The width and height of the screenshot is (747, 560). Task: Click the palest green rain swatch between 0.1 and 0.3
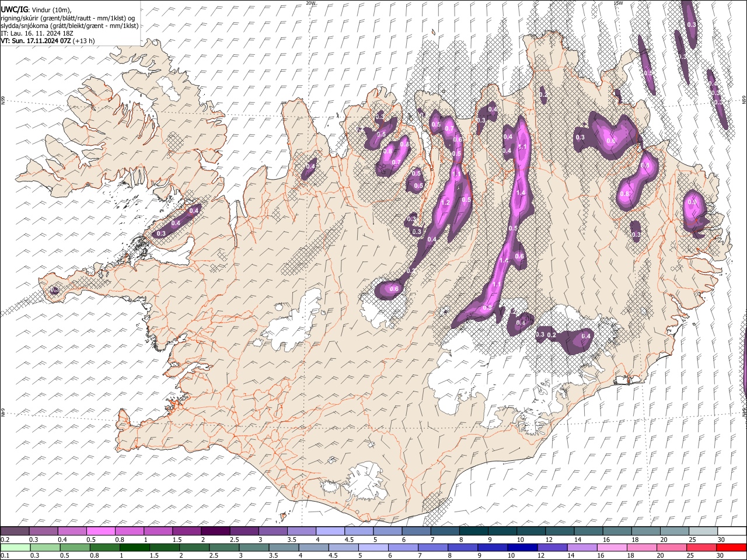pos(15,548)
